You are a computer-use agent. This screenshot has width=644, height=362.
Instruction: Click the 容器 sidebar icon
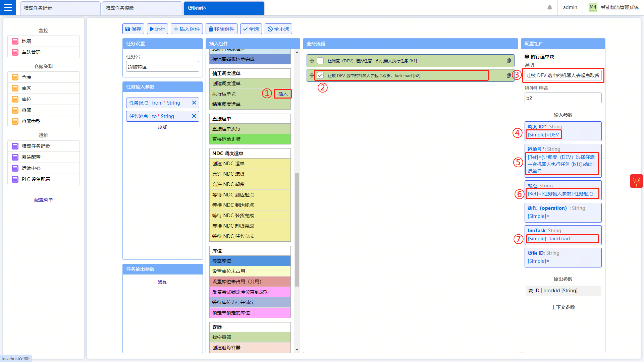point(15,110)
